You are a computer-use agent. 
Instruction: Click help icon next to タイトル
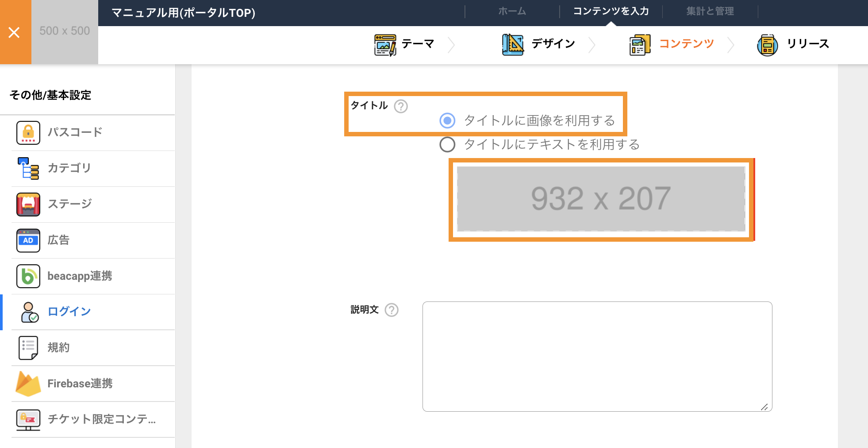click(x=401, y=106)
